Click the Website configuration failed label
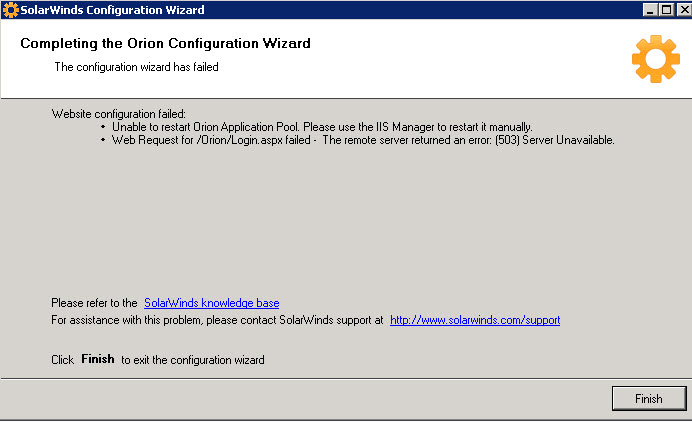 coord(119,114)
